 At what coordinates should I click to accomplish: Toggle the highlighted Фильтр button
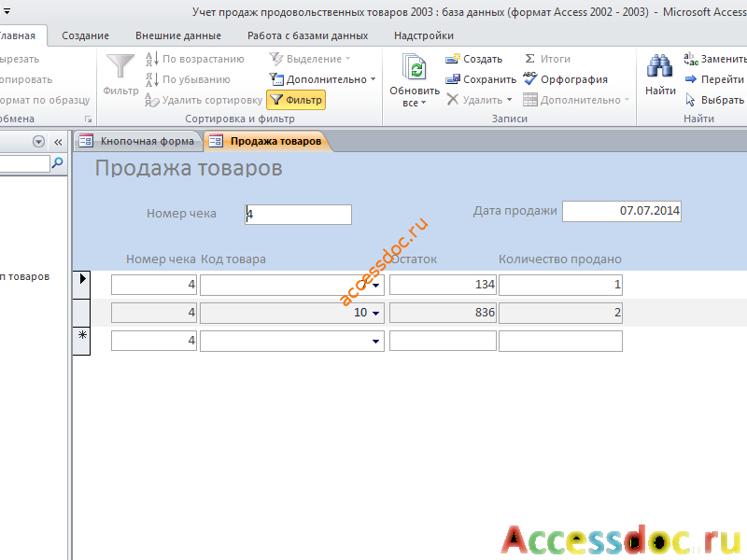[x=296, y=100]
